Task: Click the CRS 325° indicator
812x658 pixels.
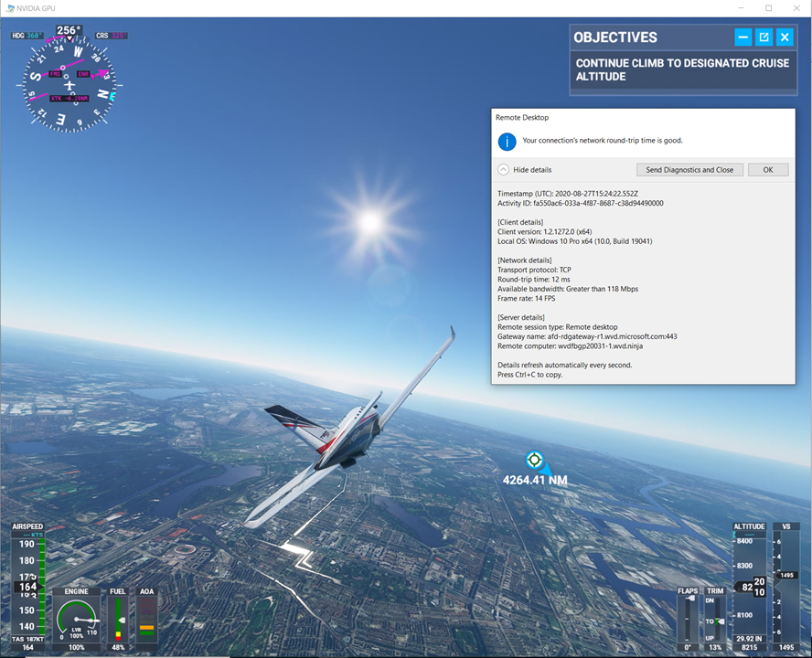Action: pos(112,36)
